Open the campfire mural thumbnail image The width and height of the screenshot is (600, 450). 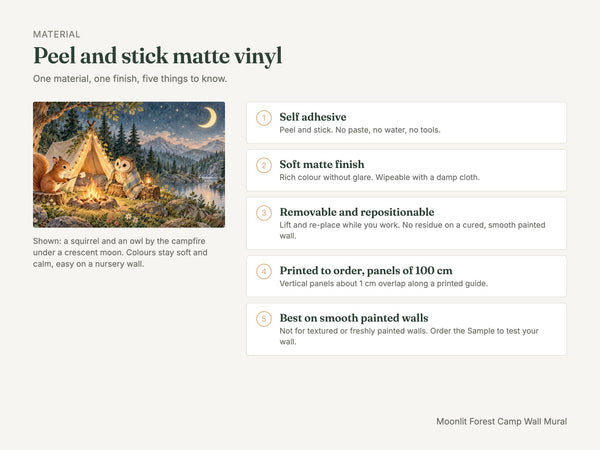click(129, 165)
